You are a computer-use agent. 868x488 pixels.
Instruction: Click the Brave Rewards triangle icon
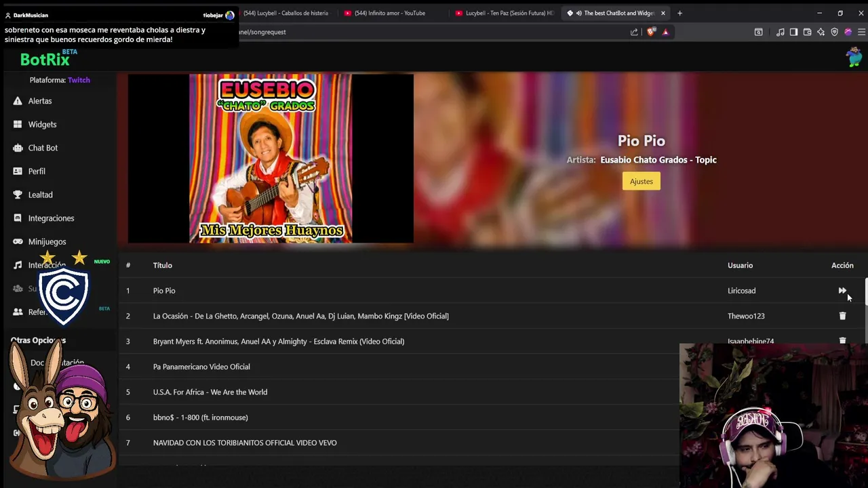pyautogui.click(x=665, y=32)
